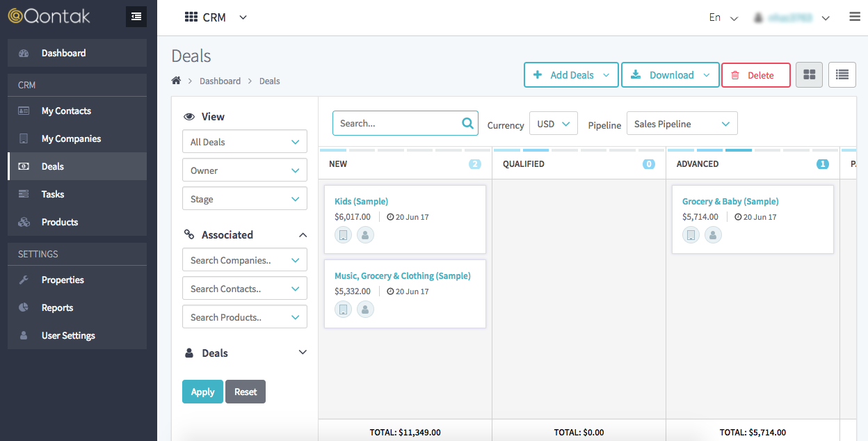Open the Download dropdown button
This screenshot has height=441, width=868.
click(x=670, y=75)
